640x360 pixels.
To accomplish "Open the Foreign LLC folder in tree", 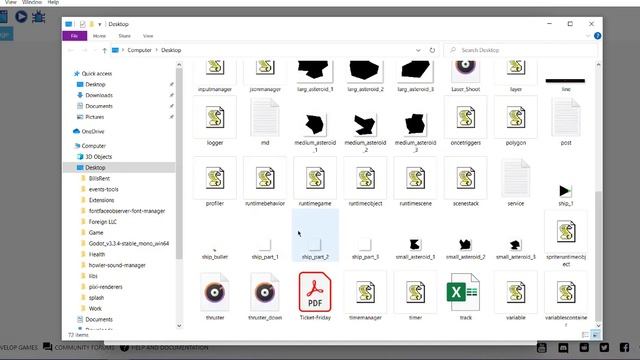I will [102, 222].
